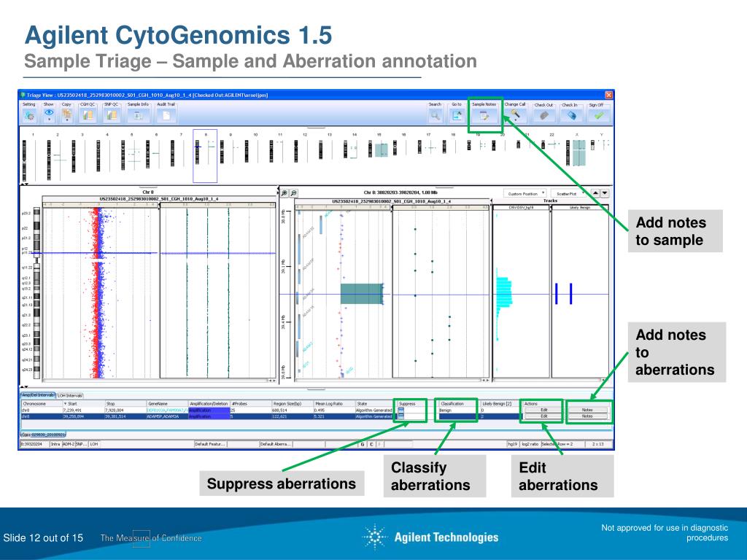Sort by the Start column header

tap(83, 404)
